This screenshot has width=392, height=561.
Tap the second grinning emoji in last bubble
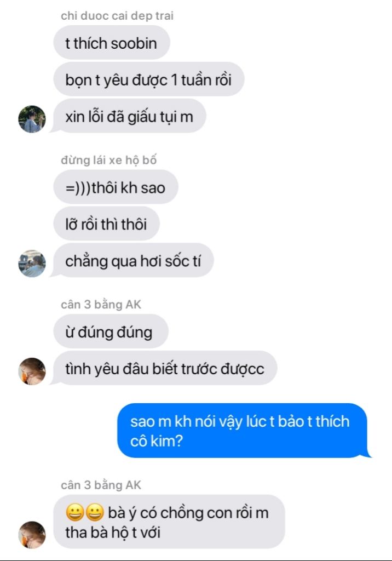(x=95, y=512)
